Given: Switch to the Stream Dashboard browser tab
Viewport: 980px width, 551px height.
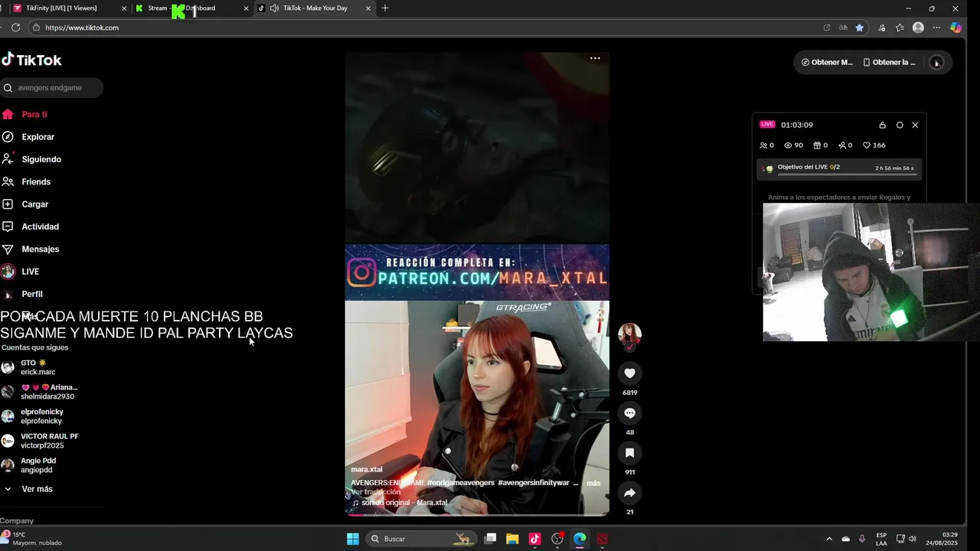Looking at the screenshot, I should pos(182,8).
